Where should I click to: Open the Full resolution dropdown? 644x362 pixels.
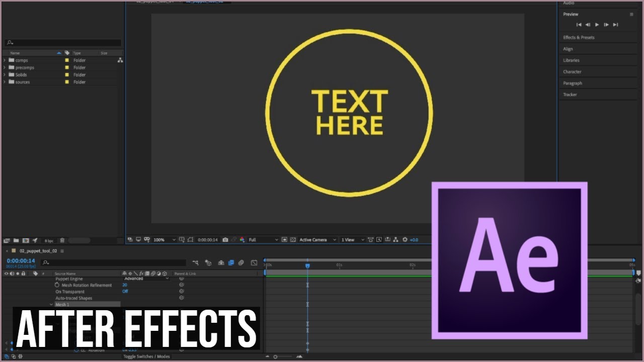(263, 240)
